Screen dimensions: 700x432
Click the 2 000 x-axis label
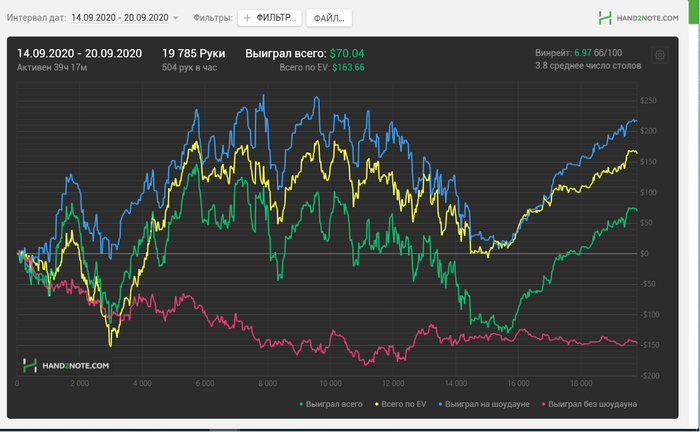pos(79,383)
